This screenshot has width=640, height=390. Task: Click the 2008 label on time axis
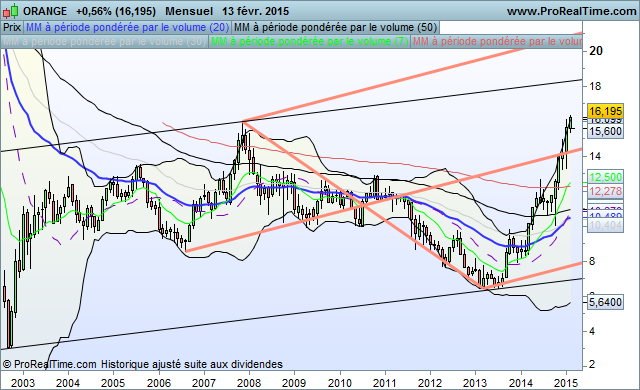click(249, 383)
